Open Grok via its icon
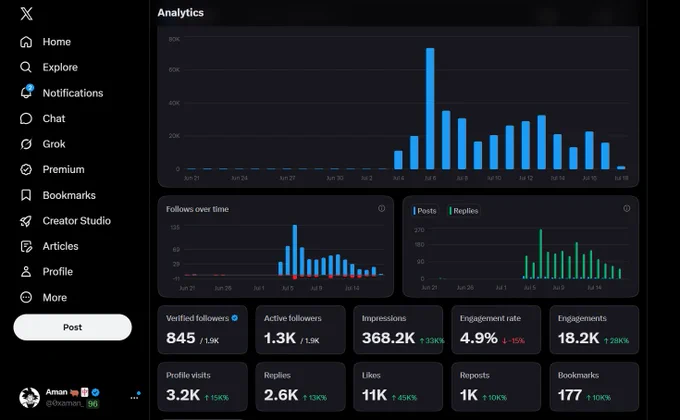The height and width of the screenshot is (420, 680). pyautogui.click(x=26, y=144)
